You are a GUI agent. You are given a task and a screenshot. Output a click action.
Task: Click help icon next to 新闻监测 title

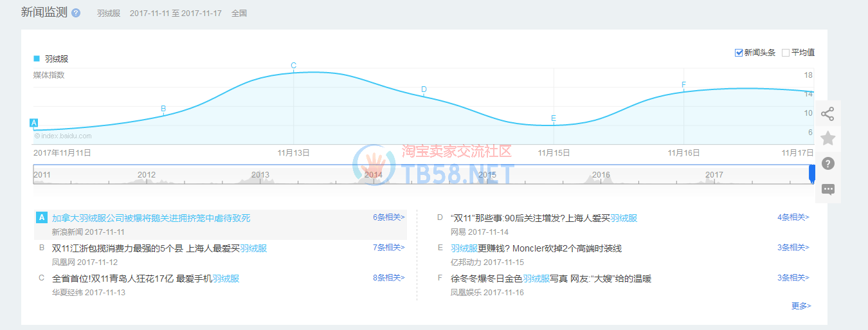click(x=76, y=13)
